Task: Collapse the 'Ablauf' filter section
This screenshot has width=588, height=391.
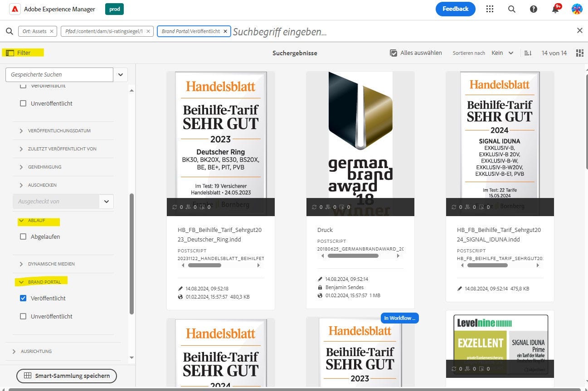Action: tap(21, 221)
